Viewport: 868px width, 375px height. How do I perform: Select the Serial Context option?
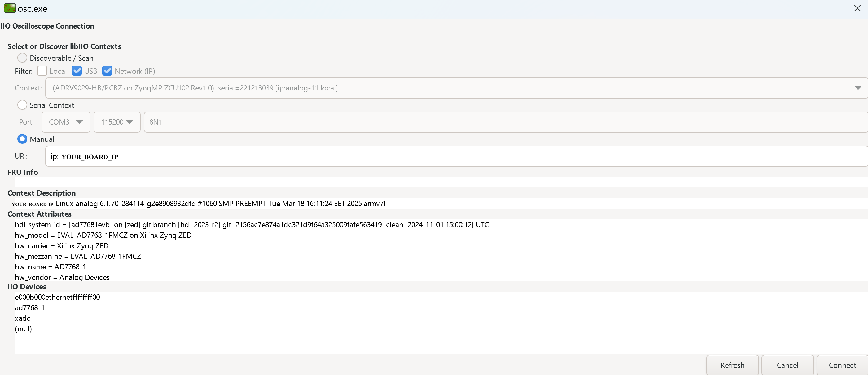tap(22, 105)
